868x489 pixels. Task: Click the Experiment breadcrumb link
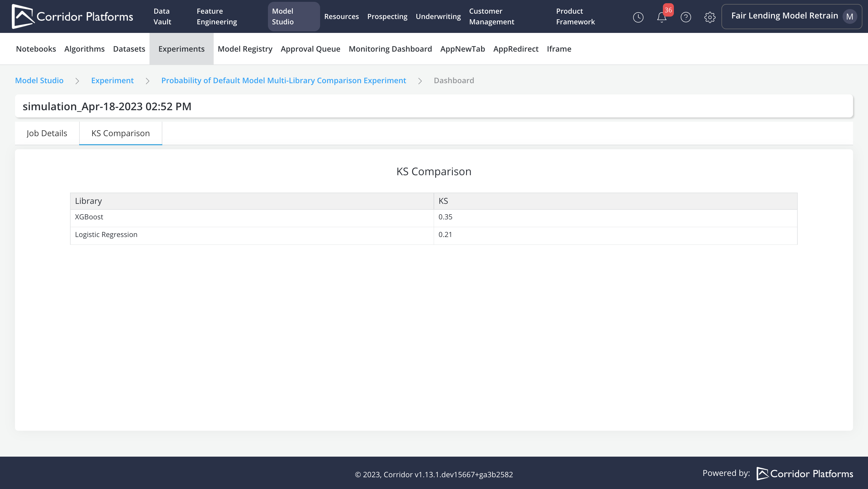pyautogui.click(x=112, y=81)
